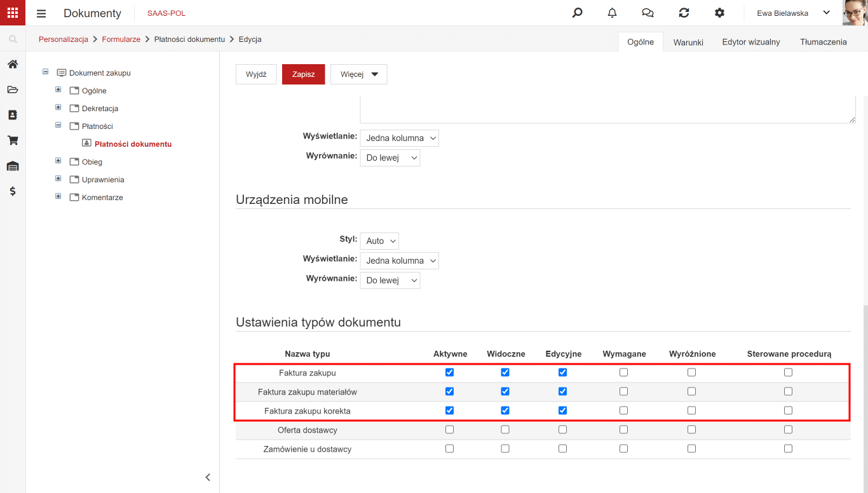
Task: Check Wymagane for Faktura zakupu materiałów
Action: pyautogui.click(x=623, y=391)
